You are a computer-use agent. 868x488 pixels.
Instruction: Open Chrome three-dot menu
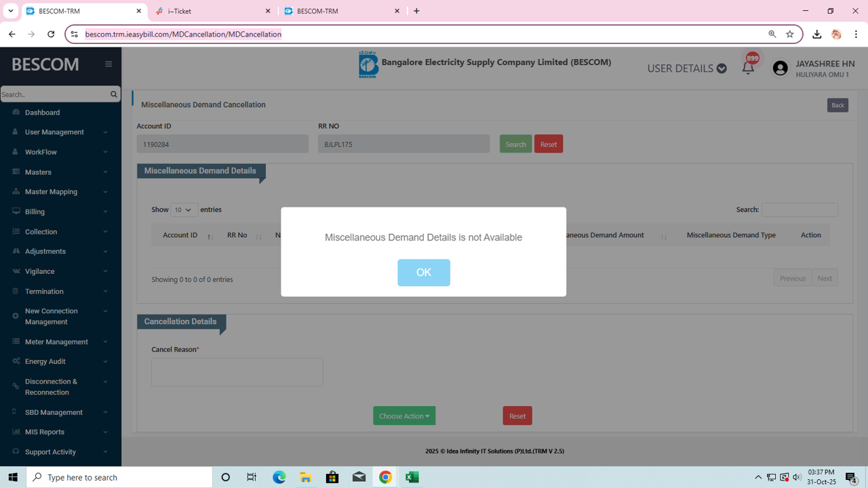pos(856,34)
